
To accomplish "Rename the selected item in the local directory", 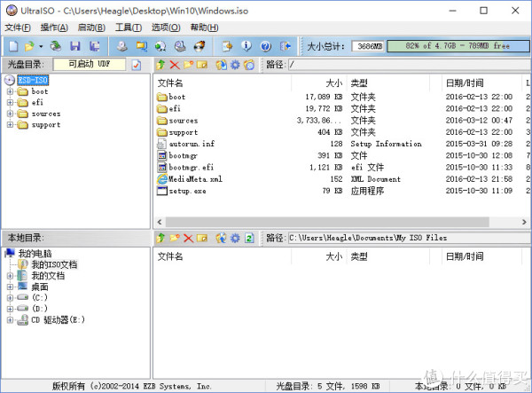I will point(202,238).
